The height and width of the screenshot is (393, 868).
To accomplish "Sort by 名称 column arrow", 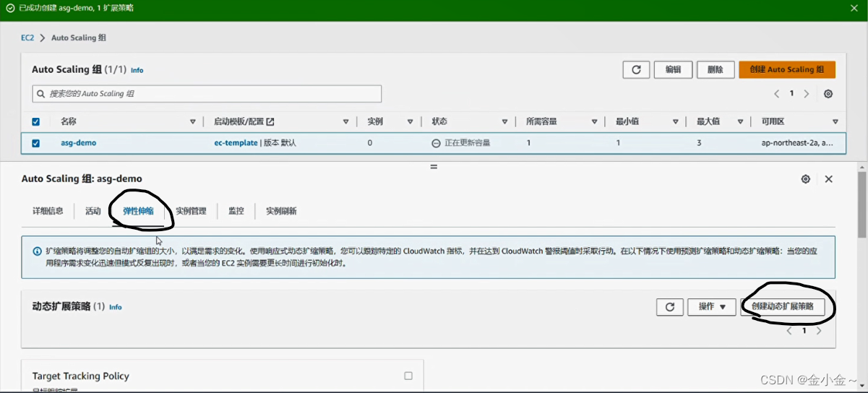I will tap(193, 122).
